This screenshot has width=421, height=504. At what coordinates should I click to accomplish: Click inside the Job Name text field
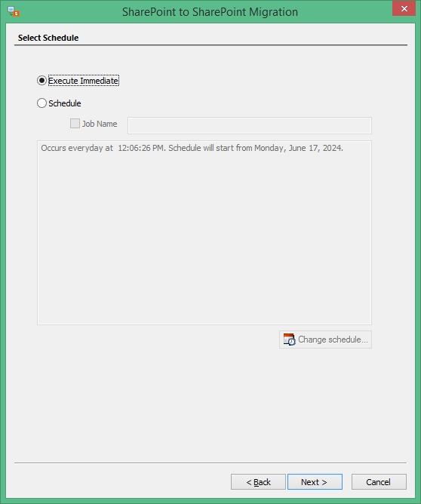tap(250, 126)
